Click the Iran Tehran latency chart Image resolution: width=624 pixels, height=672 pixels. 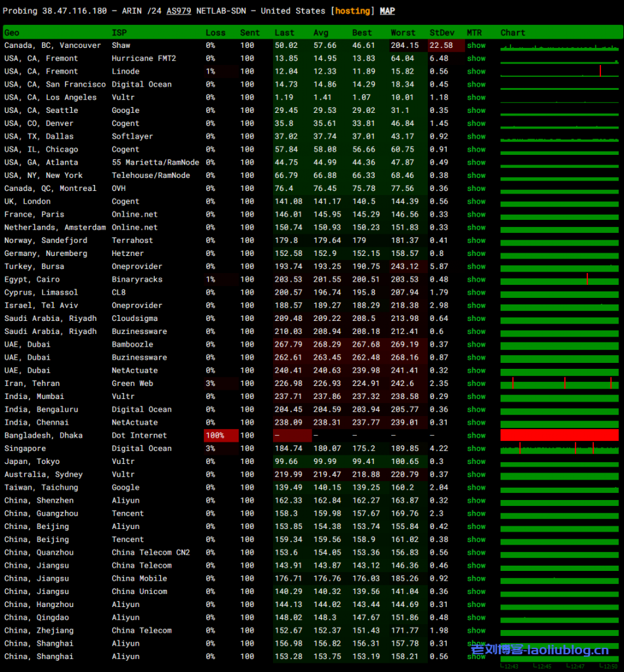559,383
